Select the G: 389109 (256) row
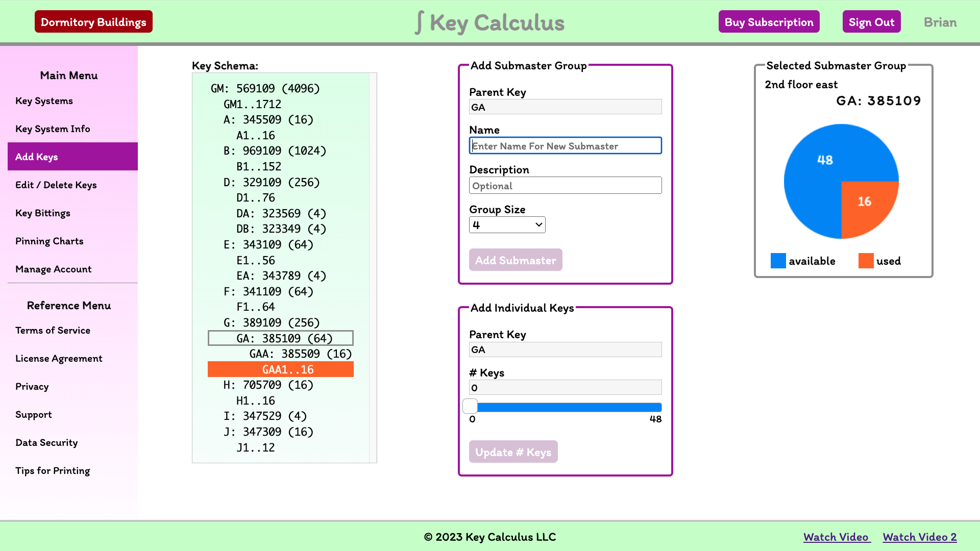 click(281, 322)
